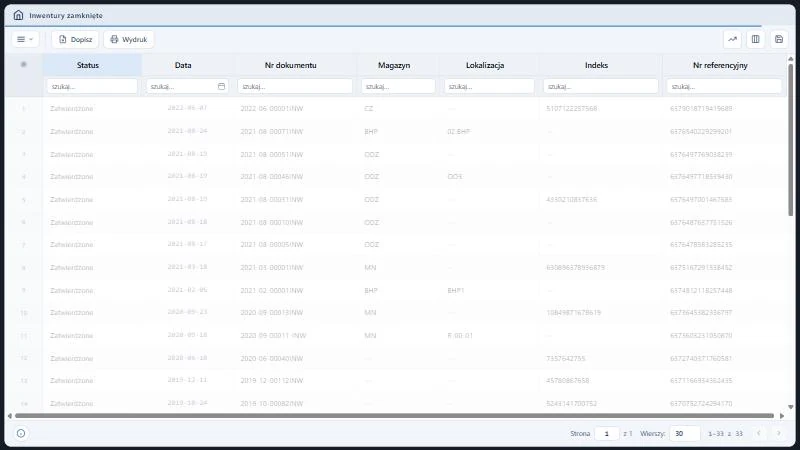800x450 pixels.
Task: Go to the next page arrow
Action: pos(779,433)
